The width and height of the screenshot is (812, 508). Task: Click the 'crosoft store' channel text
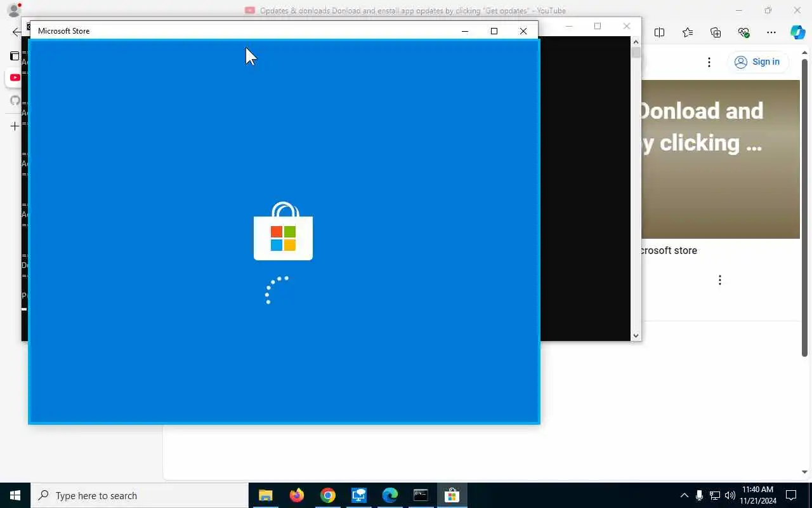[x=669, y=250]
